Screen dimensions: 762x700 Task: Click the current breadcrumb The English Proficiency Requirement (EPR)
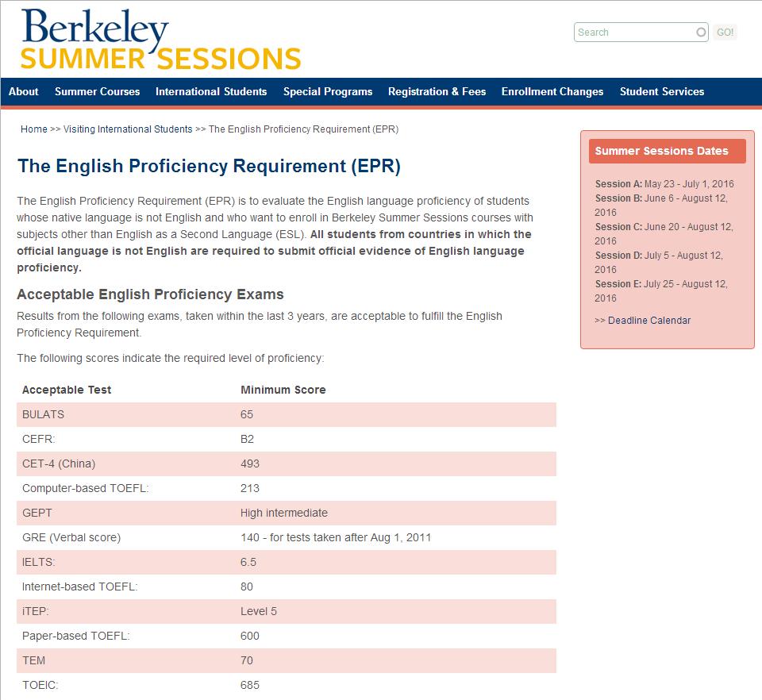[x=304, y=129]
